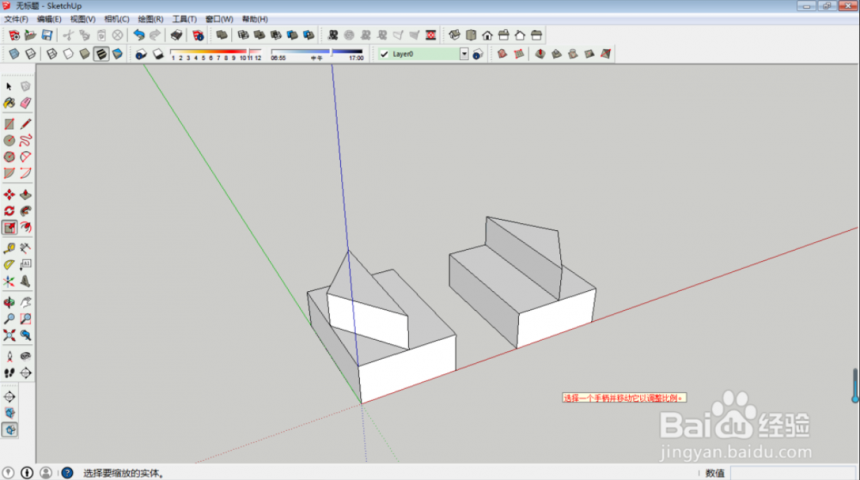Select the active Scale tool
The image size is (860, 480).
click(9, 227)
